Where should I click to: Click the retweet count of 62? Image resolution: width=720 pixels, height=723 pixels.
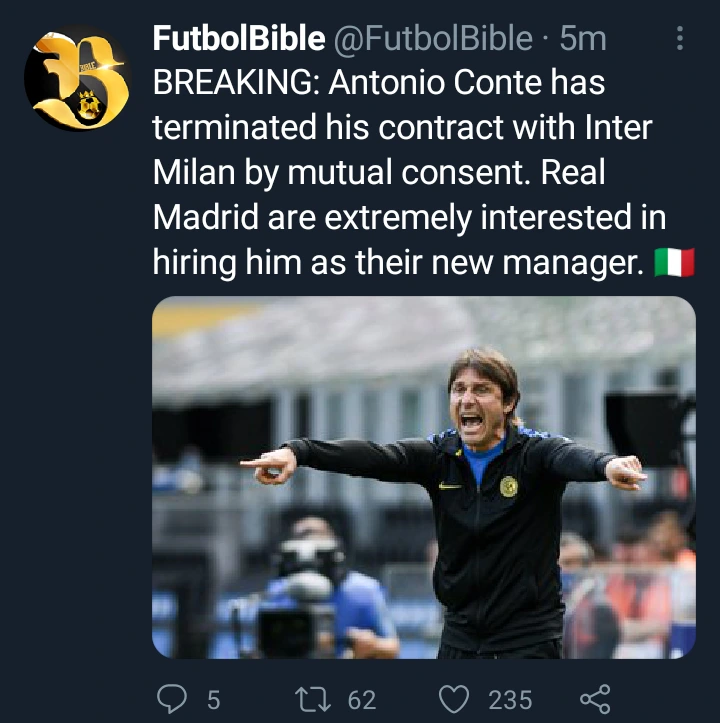click(x=361, y=699)
